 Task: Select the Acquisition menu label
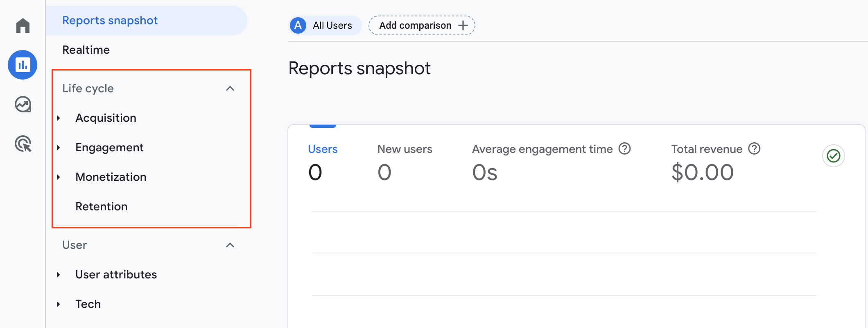point(106,118)
